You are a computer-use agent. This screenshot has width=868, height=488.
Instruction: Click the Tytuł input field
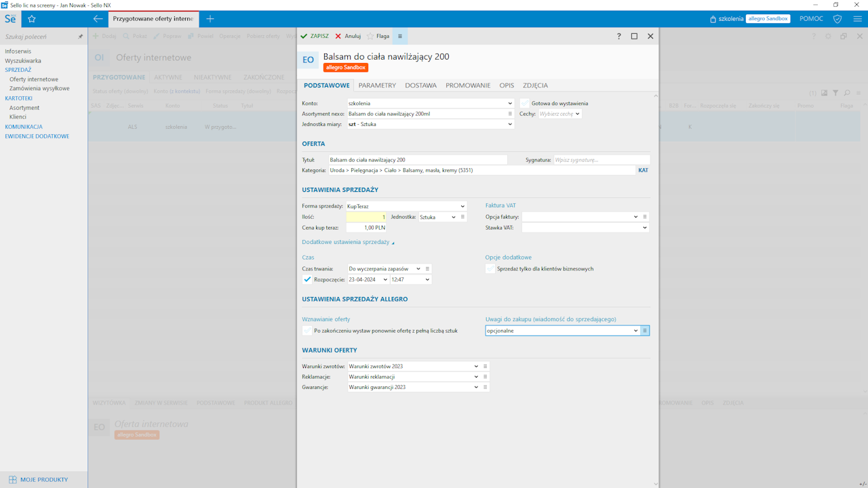coord(417,160)
